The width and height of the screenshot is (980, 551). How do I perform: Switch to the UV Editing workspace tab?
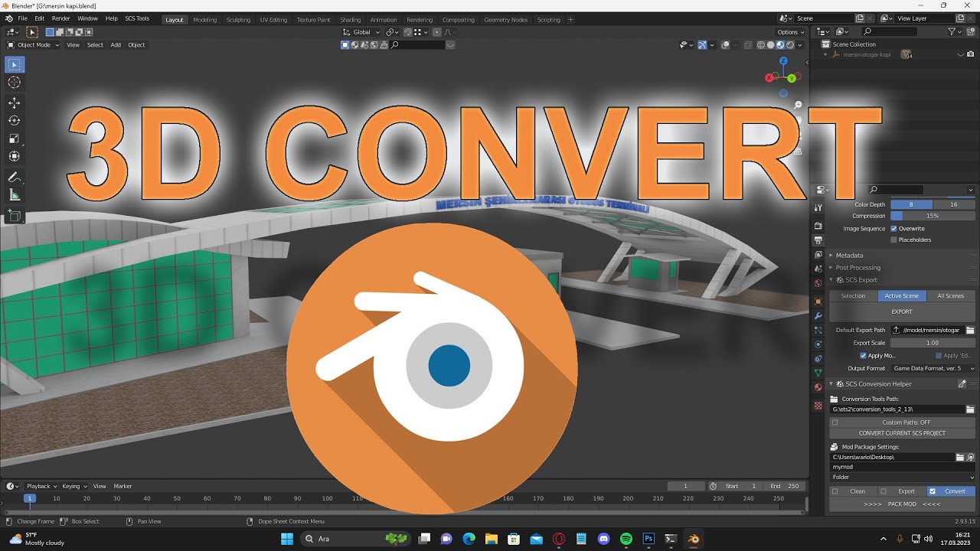pyautogui.click(x=273, y=19)
